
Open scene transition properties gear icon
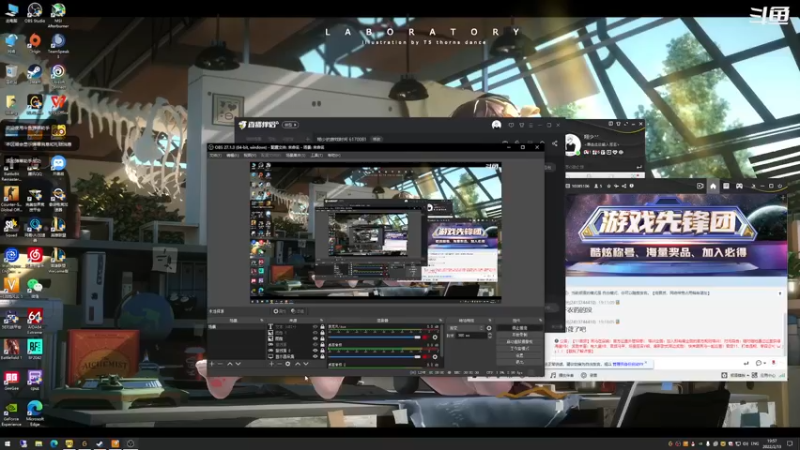489,328
